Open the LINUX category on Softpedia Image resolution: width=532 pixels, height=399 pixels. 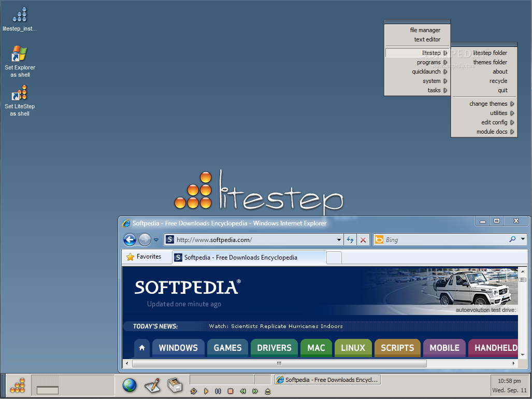coord(353,348)
